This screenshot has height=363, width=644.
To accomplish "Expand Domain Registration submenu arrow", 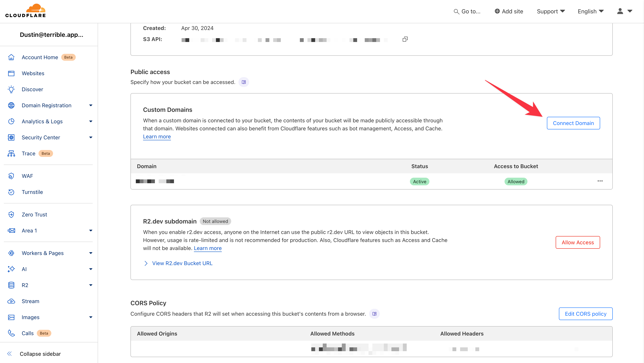I will (x=91, y=105).
